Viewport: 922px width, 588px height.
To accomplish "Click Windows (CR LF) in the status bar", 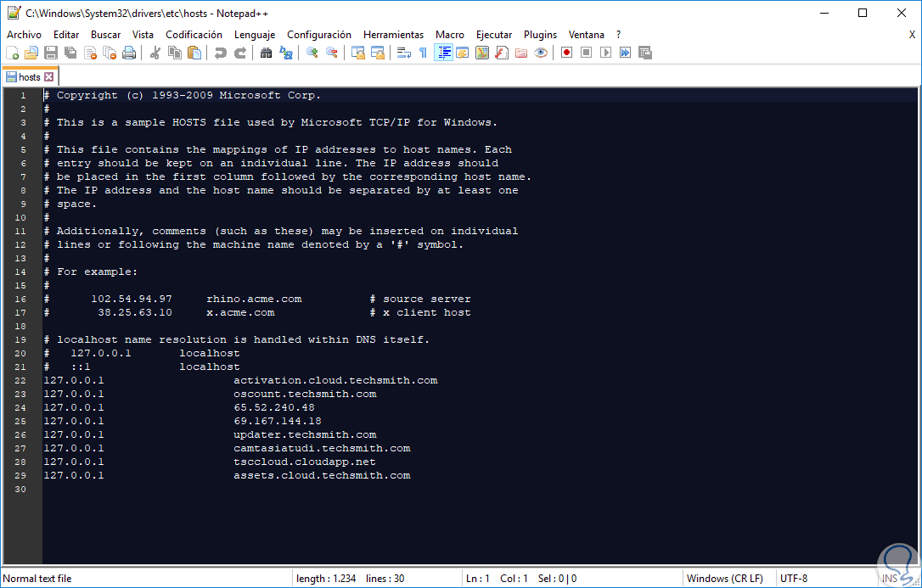I will [x=725, y=579].
